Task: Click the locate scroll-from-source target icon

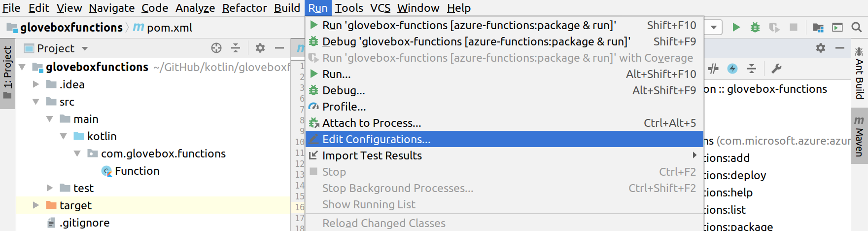Action: tap(216, 48)
